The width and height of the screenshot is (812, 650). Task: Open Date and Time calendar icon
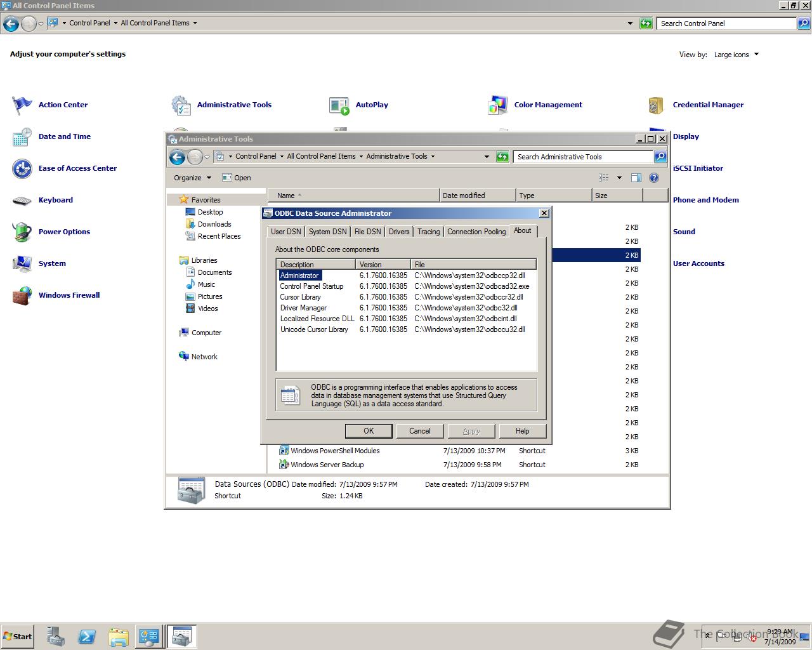(22, 136)
